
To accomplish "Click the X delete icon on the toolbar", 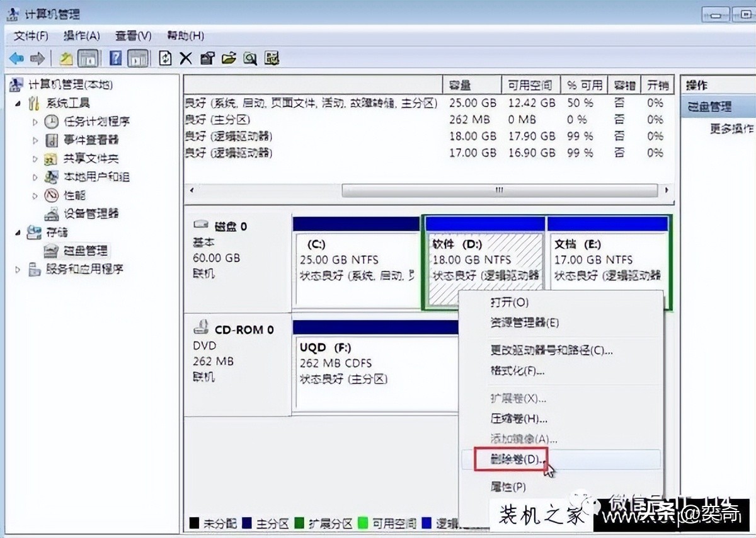I will [x=185, y=58].
